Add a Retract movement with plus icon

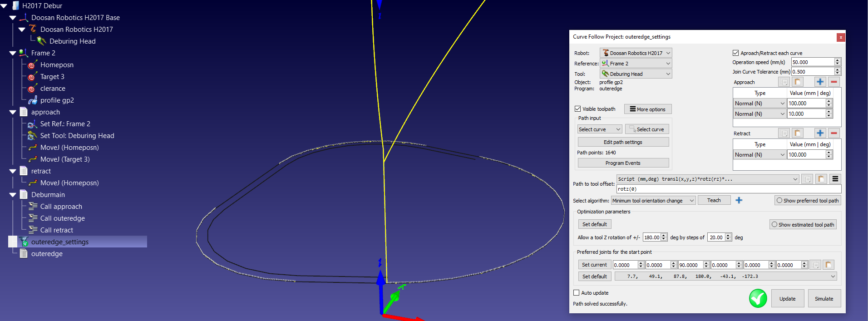click(x=820, y=133)
